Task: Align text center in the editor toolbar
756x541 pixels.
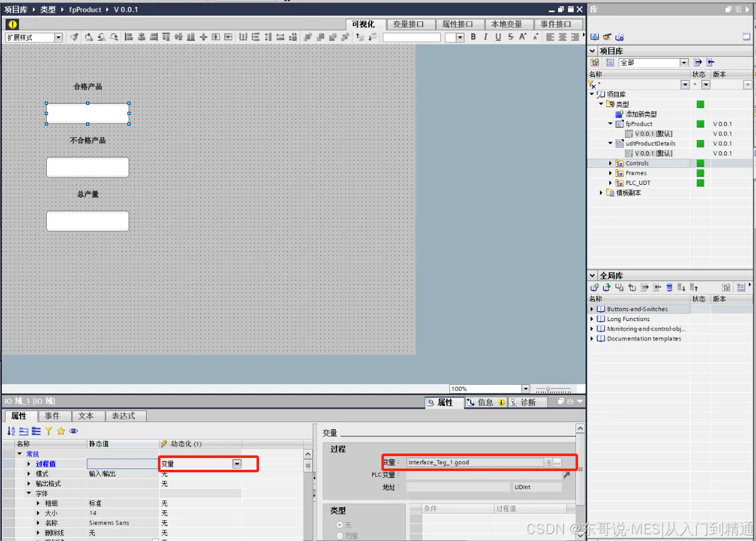Action: point(562,37)
